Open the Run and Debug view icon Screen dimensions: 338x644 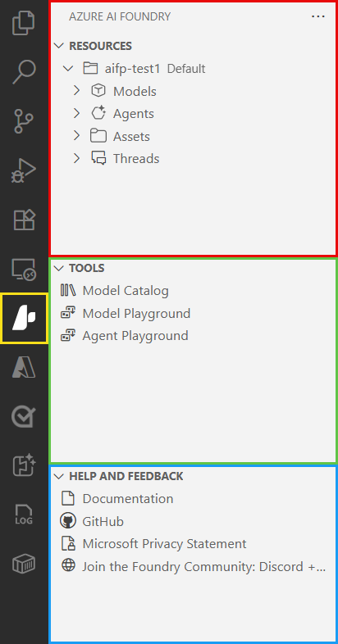coord(24,170)
